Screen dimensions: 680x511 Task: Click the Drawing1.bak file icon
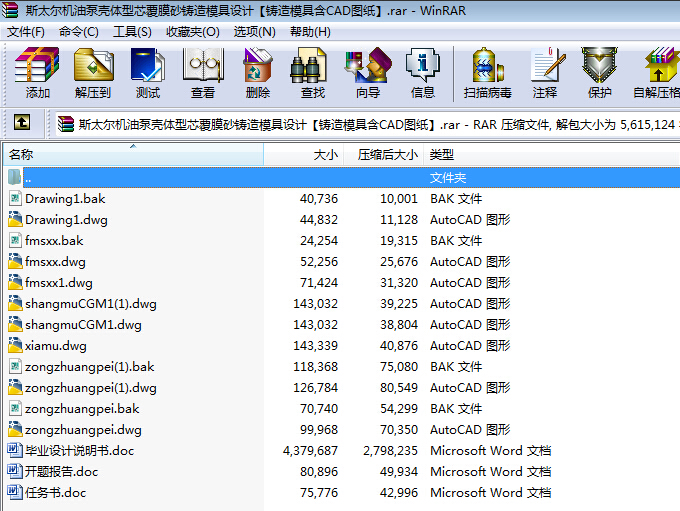click(x=15, y=199)
